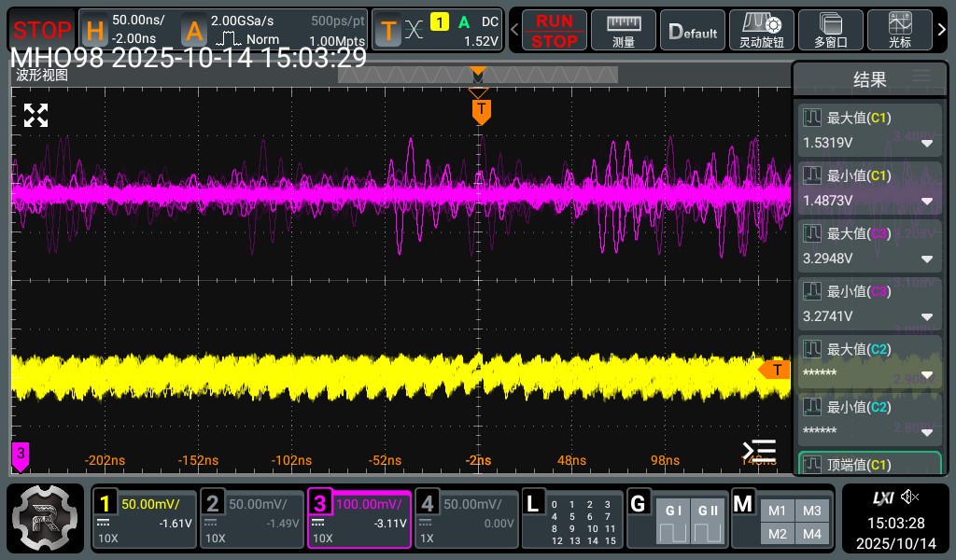Open dropdown arrow of 最大值(C3) 3.2948V

927,259
